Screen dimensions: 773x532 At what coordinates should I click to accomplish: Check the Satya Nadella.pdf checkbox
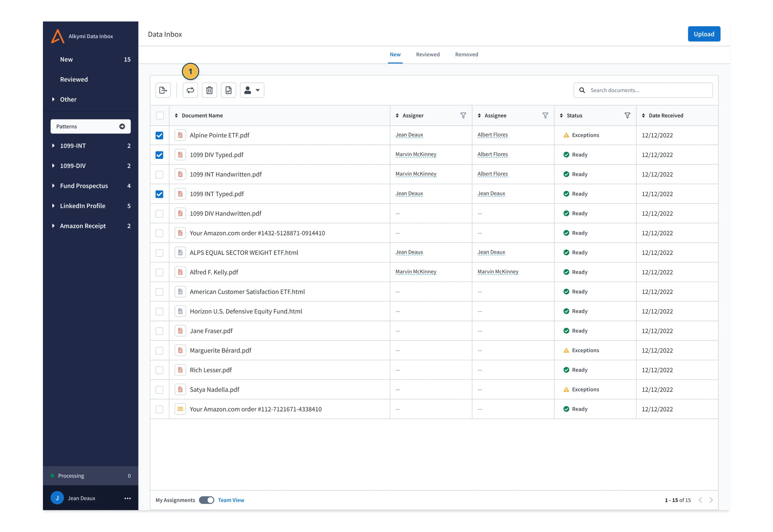pos(159,390)
